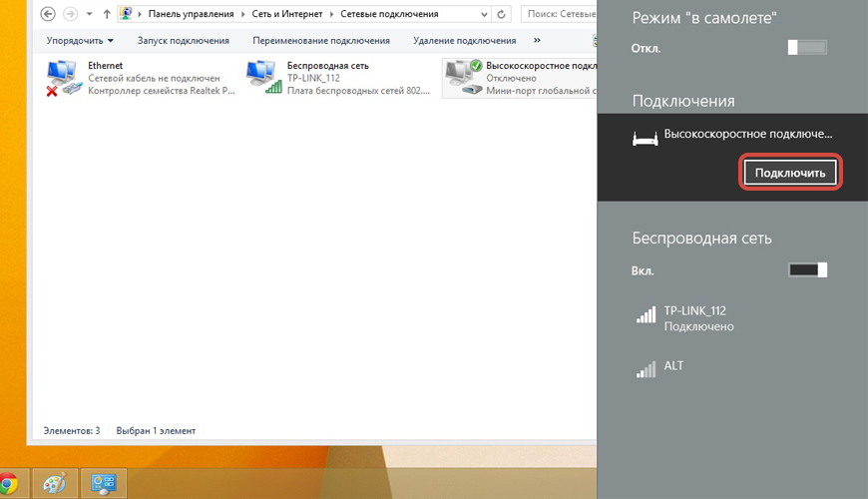Click the Отключено status text
This screenshot has width=868, height=499.
pyautogui.click(x=511, y=78)
